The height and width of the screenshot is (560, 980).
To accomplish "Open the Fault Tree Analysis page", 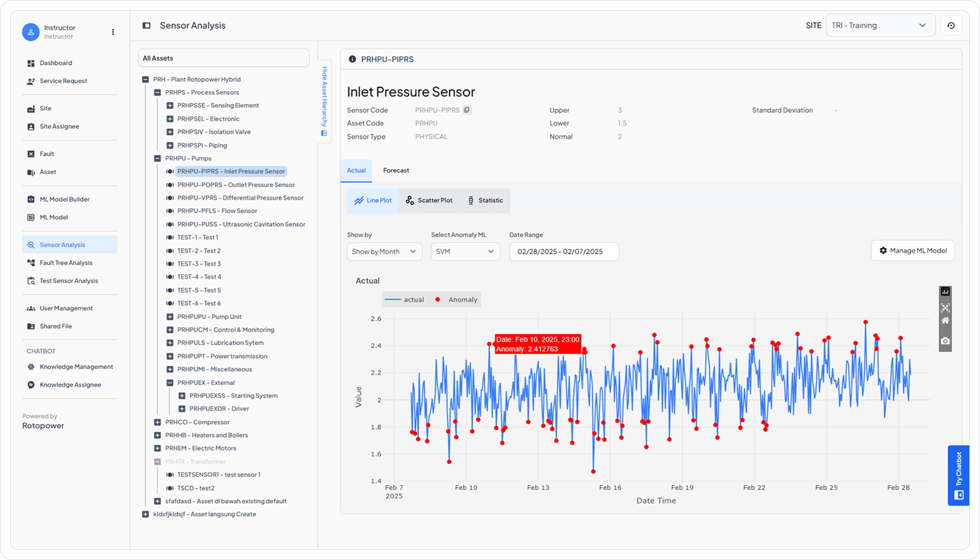I will (66, 263).
